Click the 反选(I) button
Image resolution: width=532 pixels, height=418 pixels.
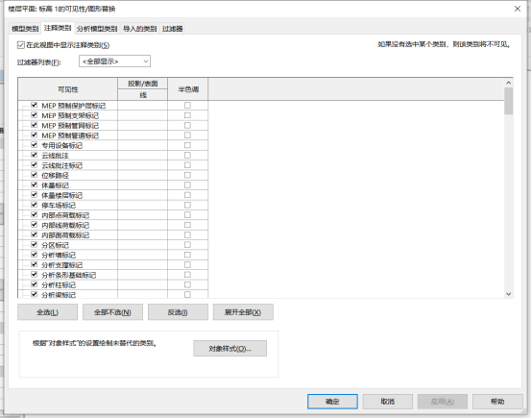pyautogui.click(x=178, y=312)
